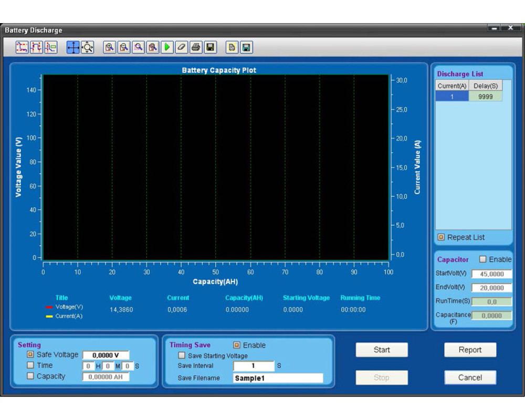Click the Cancel button

[x=470, y=377]
